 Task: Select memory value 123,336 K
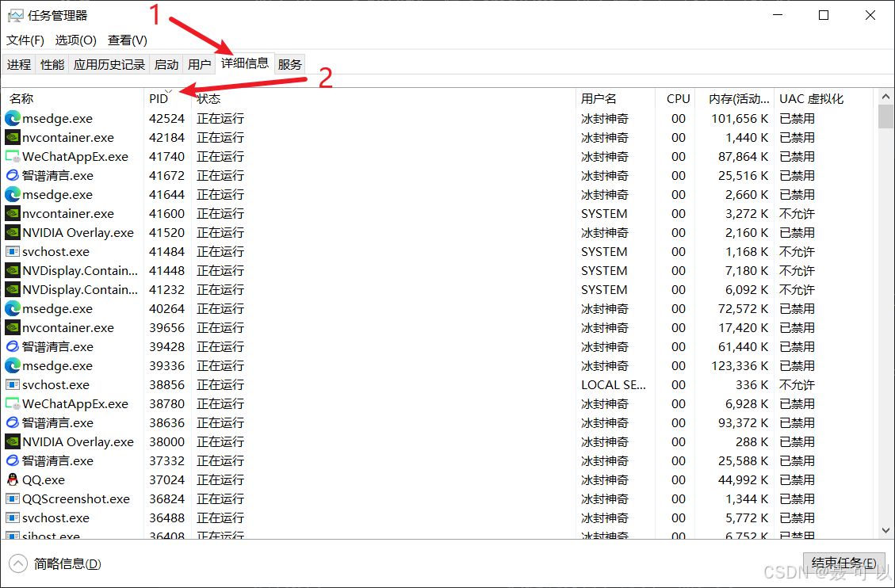tap(739, 365)
